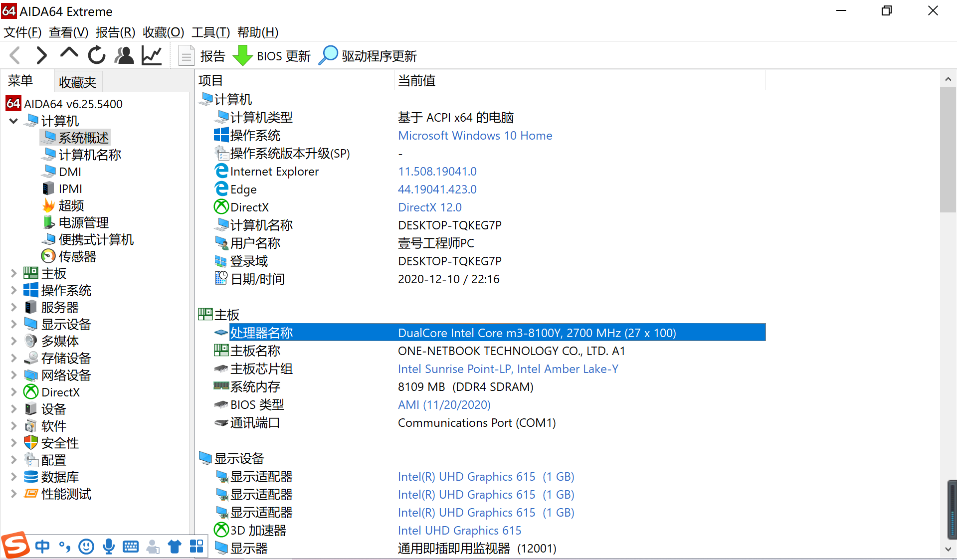Expand the 多媒体 multimedia tree node

click(13, 341)
